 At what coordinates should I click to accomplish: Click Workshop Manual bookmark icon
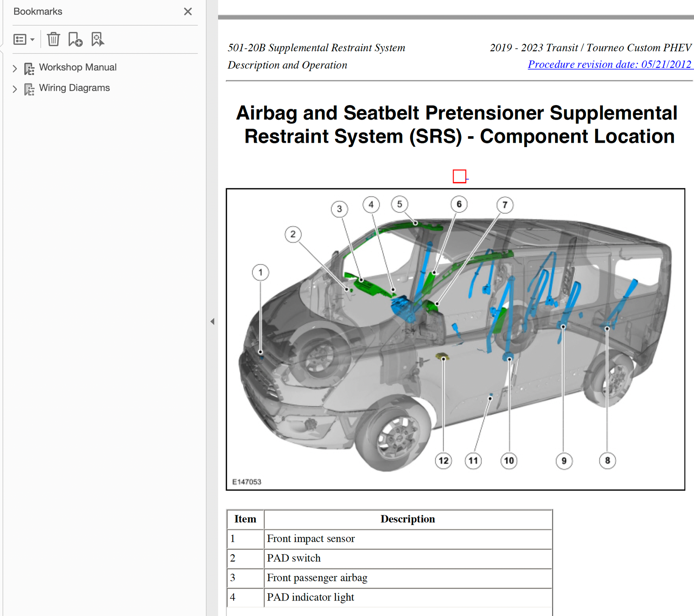pyautogui.click(x=29, y=68)
